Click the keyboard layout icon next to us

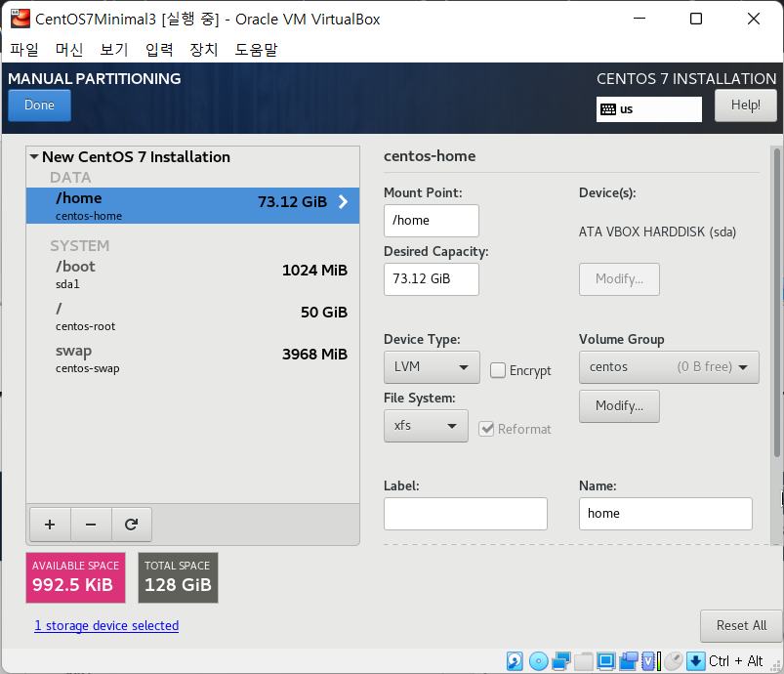[x=608, y=109]
